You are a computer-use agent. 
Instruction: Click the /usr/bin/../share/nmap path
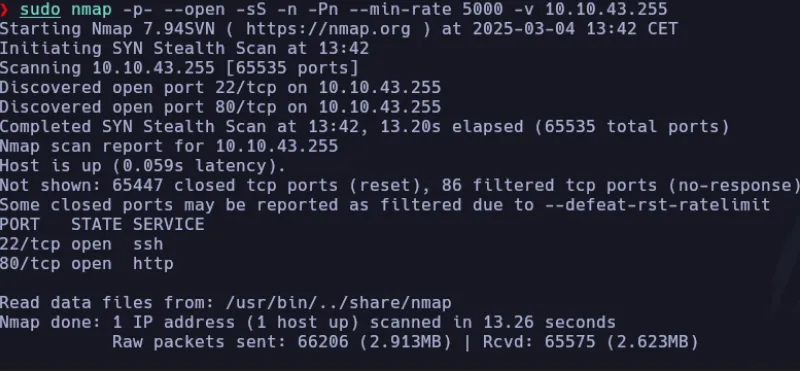click(338, 303)
